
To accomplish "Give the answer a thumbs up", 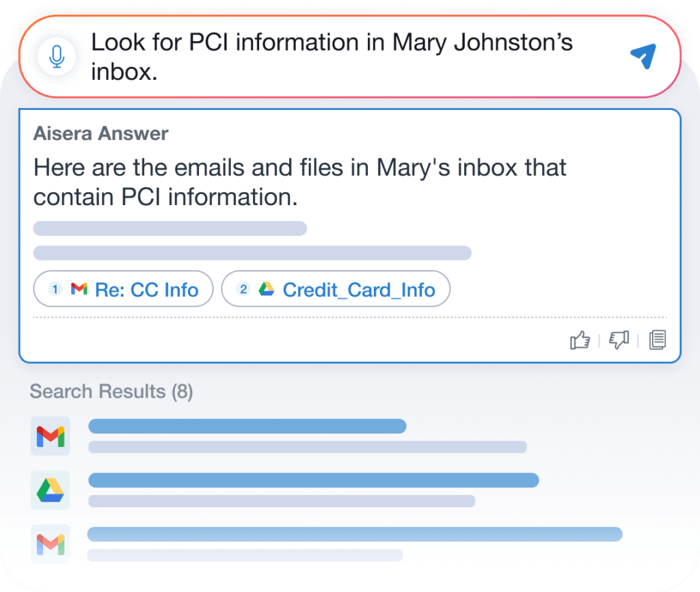I will [x=580, y=340].
